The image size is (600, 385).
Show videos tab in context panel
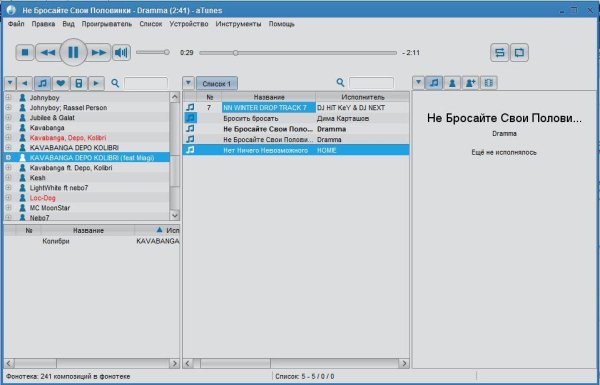tap(488, 83)
